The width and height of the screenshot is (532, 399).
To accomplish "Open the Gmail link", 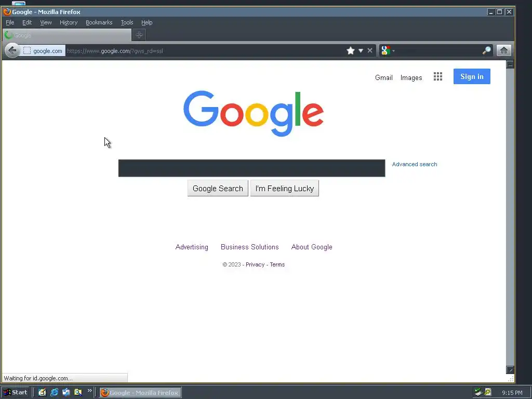I will tap(384, 78).
